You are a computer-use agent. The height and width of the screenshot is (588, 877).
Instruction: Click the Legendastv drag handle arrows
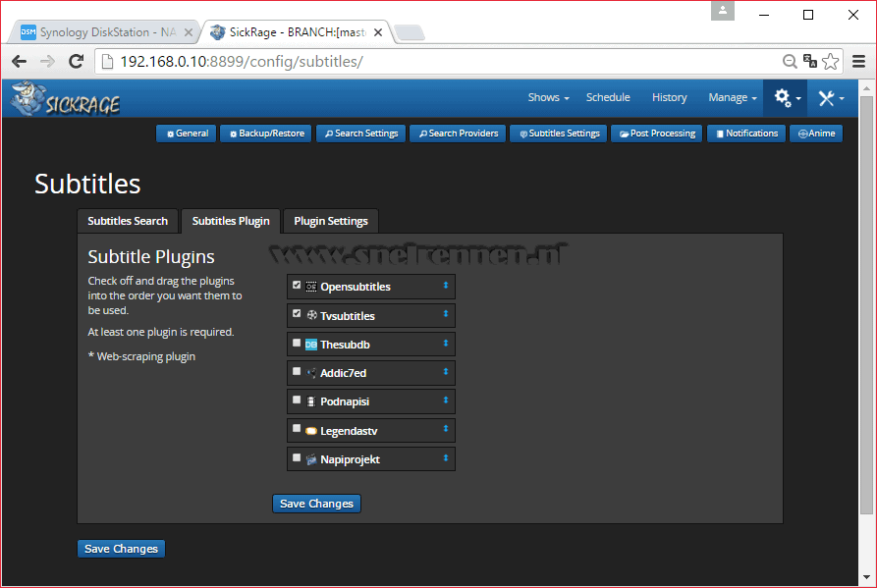tap(446, 429)
